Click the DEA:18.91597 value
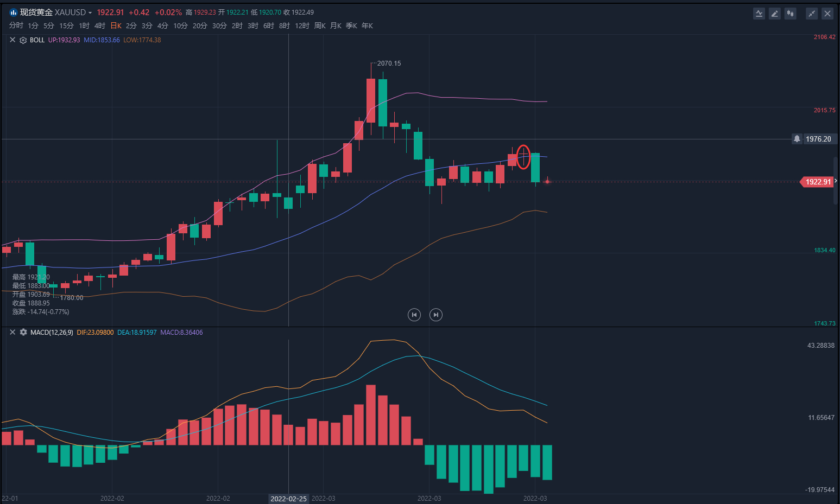 click(137, 332)
